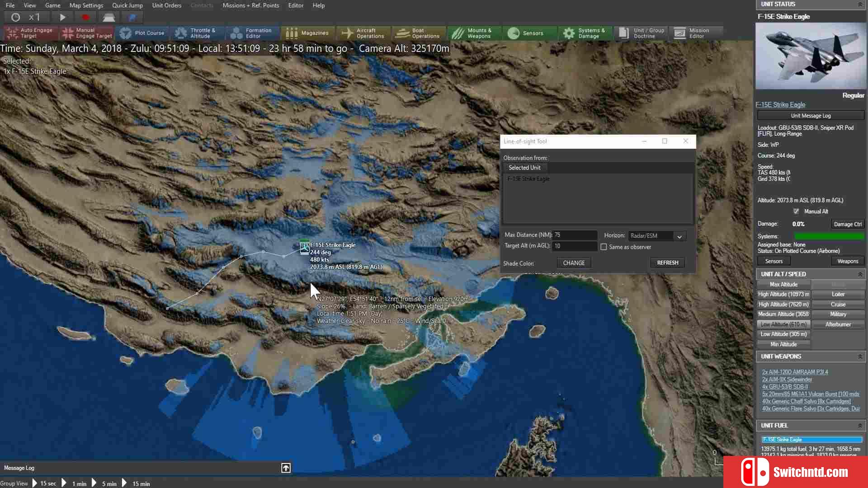
Task: Open F-15E Strike Eagle database link
Action: pyautogui.click(x=780, y=104)
